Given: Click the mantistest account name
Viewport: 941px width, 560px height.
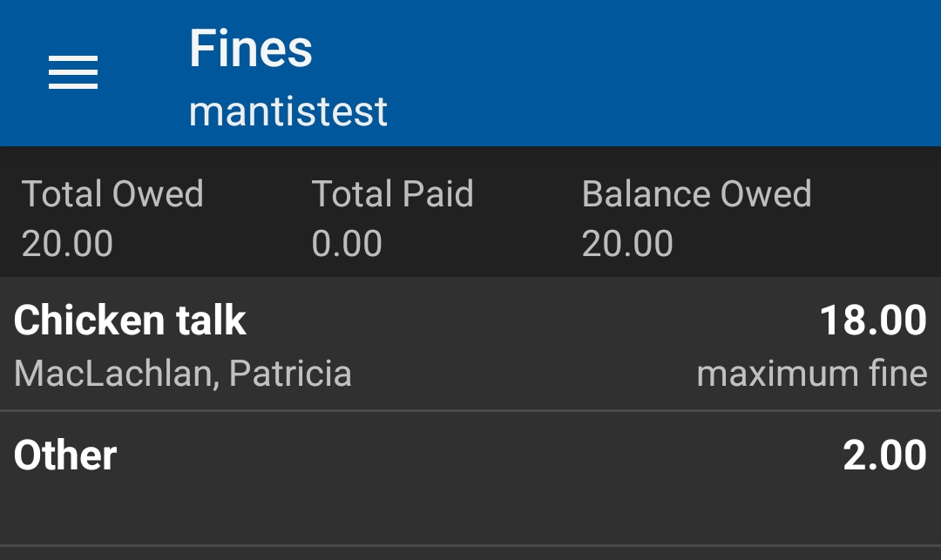Looking at the screenshot, I should coord(288,110).
